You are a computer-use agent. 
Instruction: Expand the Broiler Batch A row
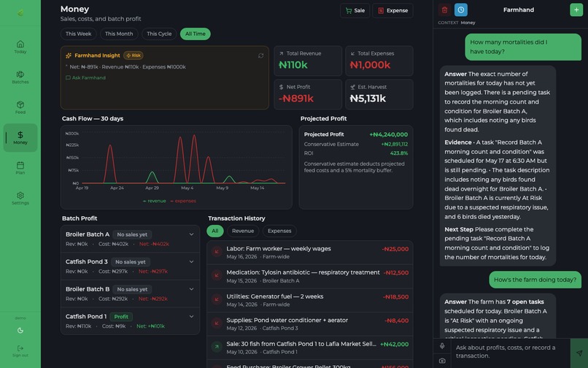[x=130, y=239]
